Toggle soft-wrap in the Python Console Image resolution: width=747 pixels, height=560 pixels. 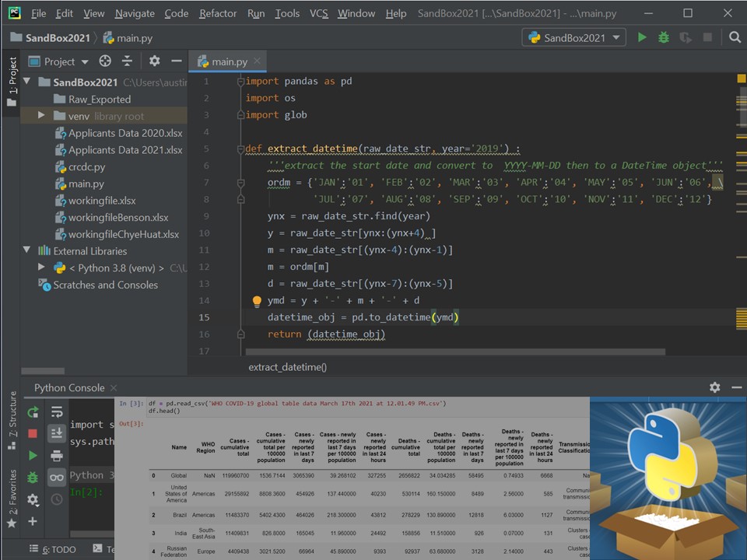click(x=57, y=412)
